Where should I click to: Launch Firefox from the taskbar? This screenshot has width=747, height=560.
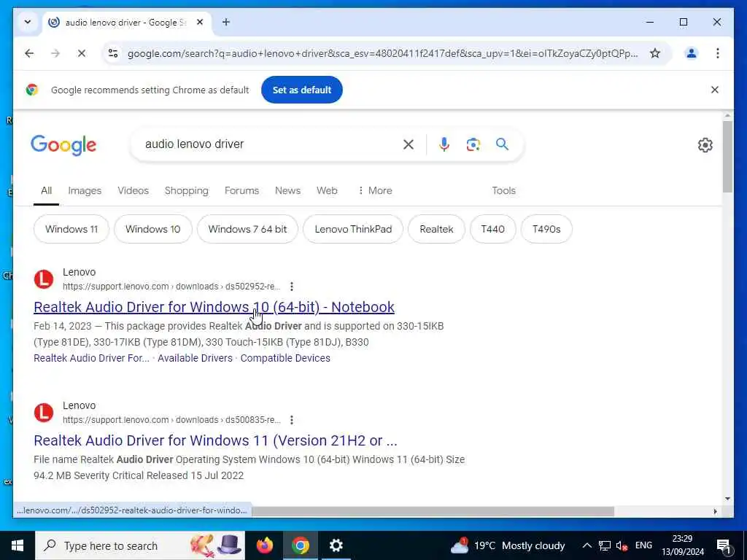[x=264, y=545]
